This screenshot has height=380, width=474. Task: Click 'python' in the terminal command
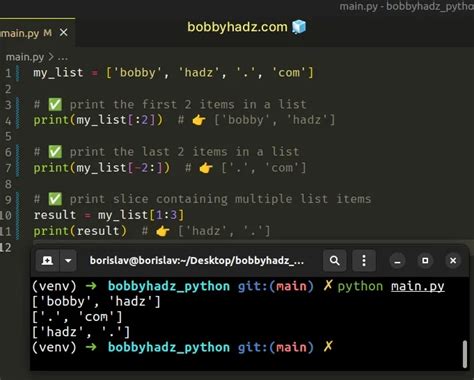pos(360,286)
